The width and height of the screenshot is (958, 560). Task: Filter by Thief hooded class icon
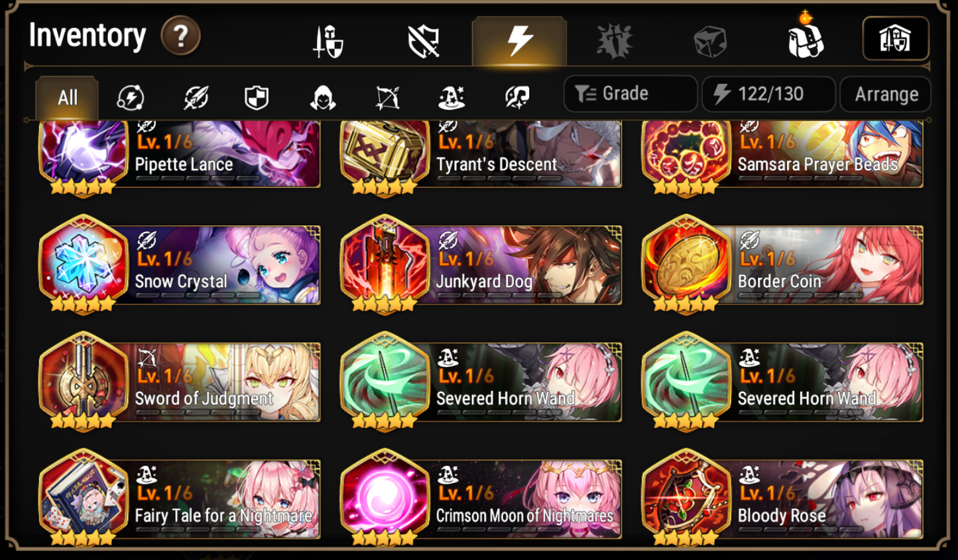(x=323, y=98)
